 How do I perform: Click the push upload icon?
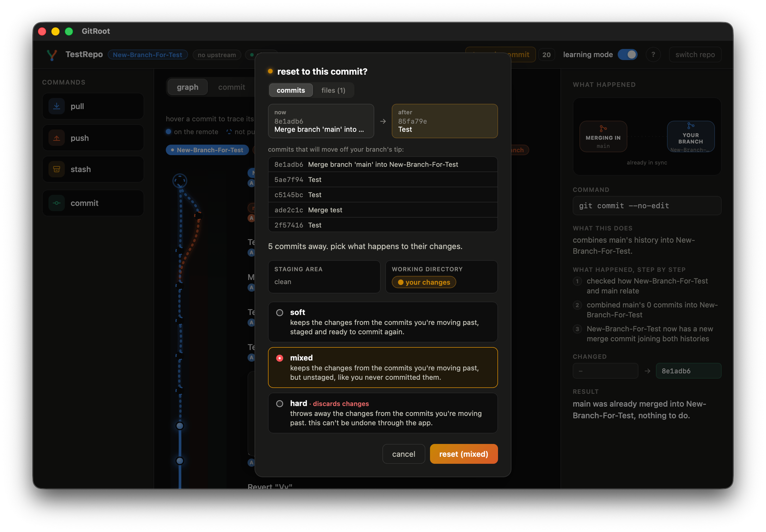pos(56,138)
